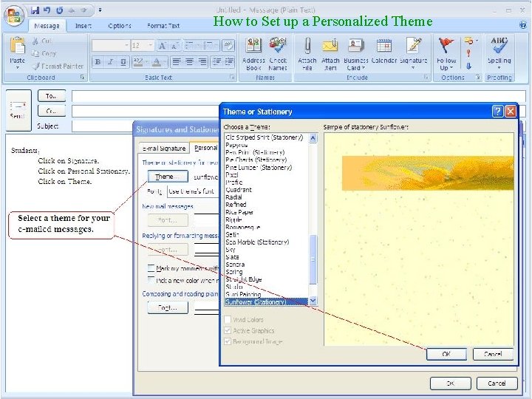The width and height of the screenshot is (532, 399).
Task: Open the Options ribbon tab
Action: pyautogui.click(x=120, y=26)
